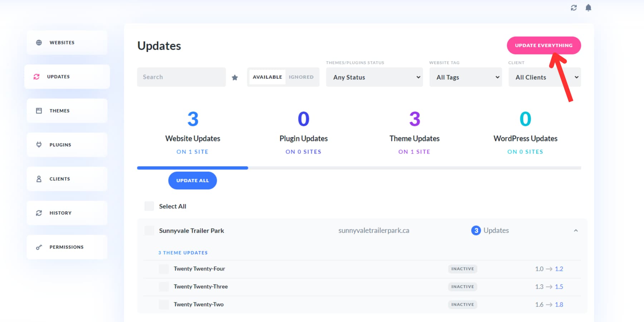Click the Twenty Twenty-Four theme name
Image resolution: width=644 pixels, height=322 pixels.
pyautogui.click(x=199, y=269)
